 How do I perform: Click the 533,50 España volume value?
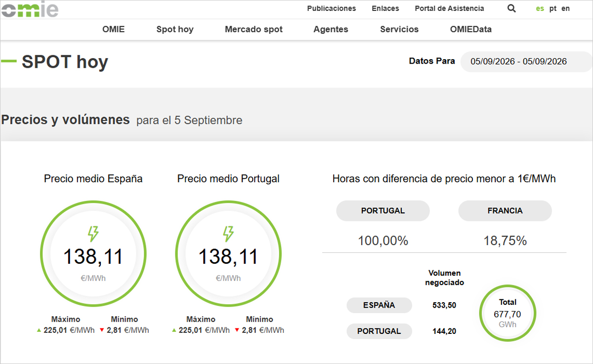coord(444,305)
